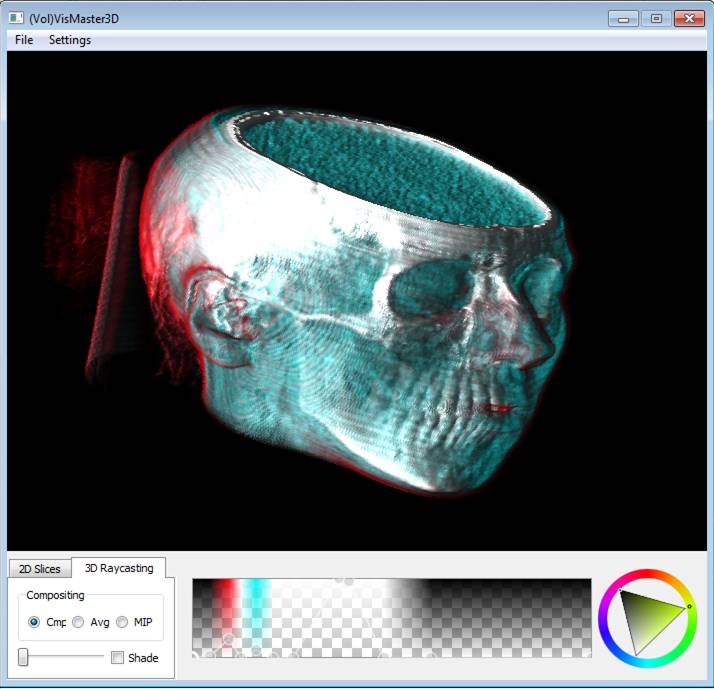Open the File menu

point(24,40)
